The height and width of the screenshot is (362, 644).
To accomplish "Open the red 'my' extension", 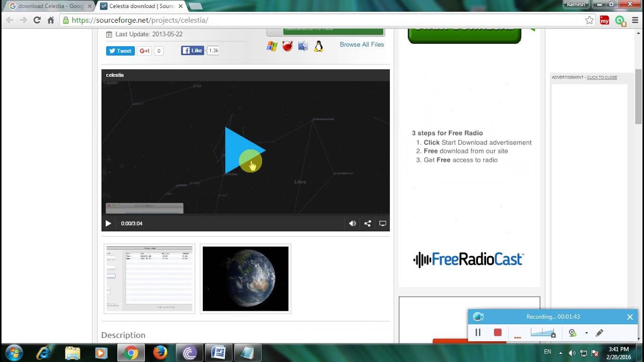I will pos(605,20).
